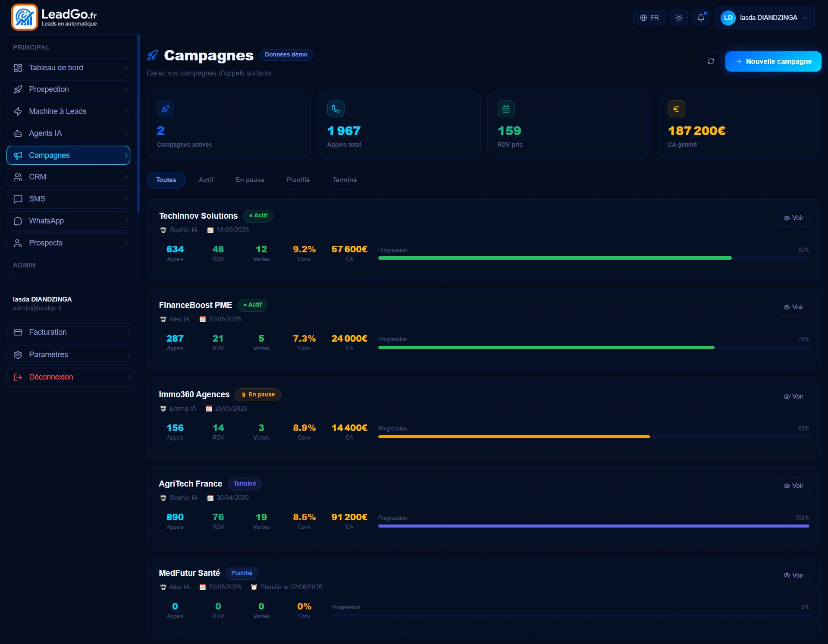Click the LeadGo.fr logo icon
This screenshot has height=644, width=828.
[x=25, y=17]
